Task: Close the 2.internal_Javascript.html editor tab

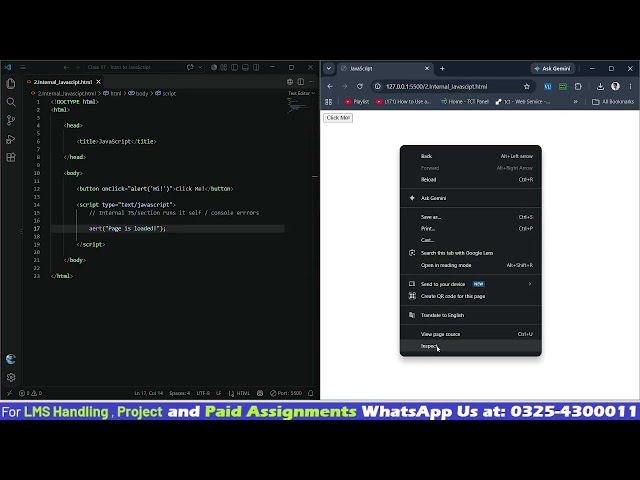Action: [98, 82]
